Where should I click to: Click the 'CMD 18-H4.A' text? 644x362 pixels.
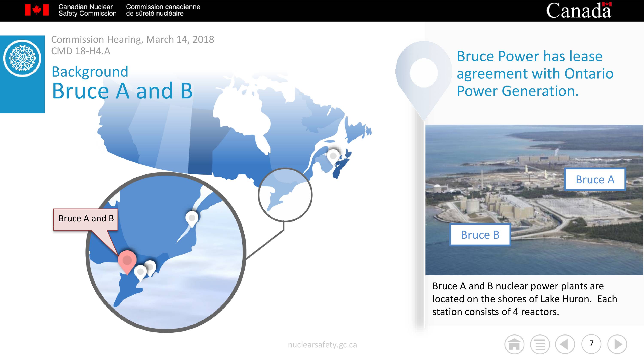coord(80,51)
